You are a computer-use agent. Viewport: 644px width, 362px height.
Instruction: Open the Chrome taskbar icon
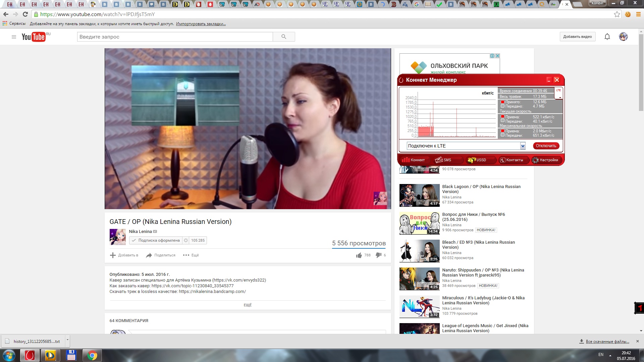(92, 355)
